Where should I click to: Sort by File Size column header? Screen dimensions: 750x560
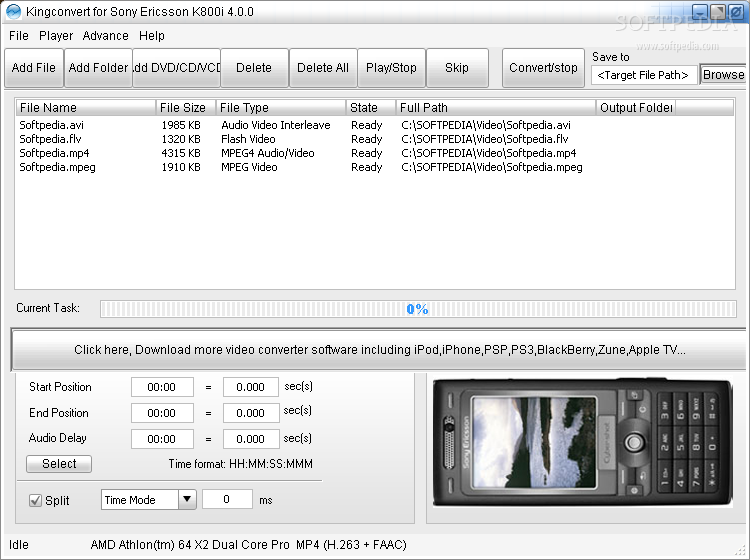(x=186, y=108)
